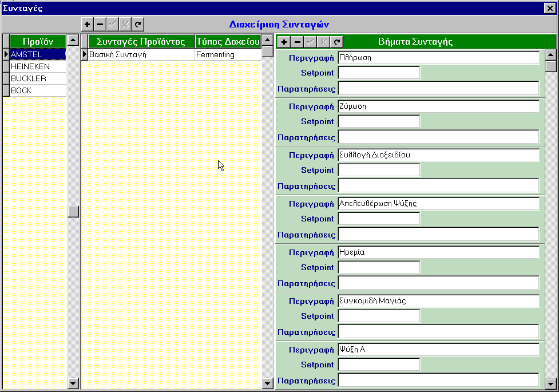Select the BUCKLER product row
This screenshot has height=392, width=559.
[x=38, y=78]
